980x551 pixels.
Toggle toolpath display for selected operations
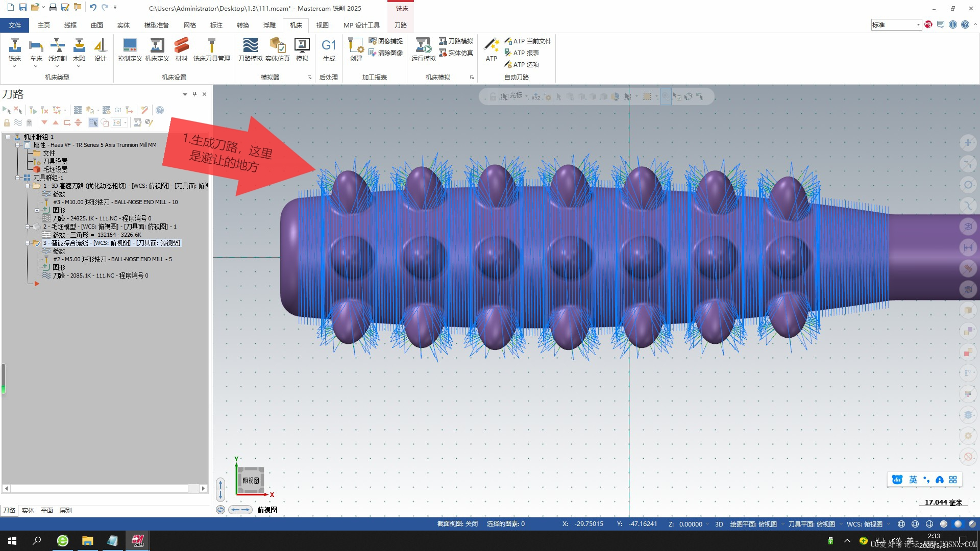tap(18, 122)
